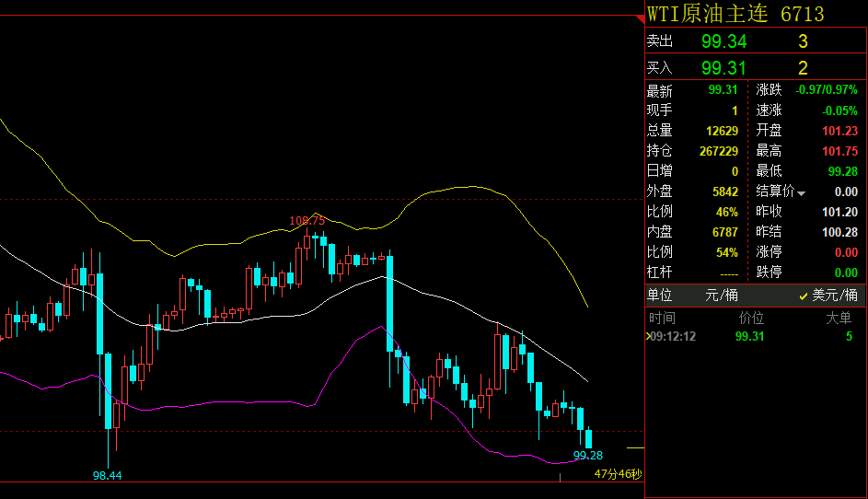Click the 昨结 value 100.28
The height and width of the screenshot is (499, 868).
pyautogui.click(x=839, y=232)
